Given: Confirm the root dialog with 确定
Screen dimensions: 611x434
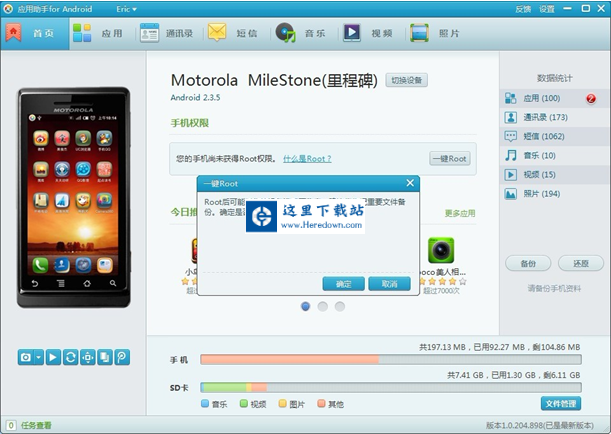Looking at the screenshot, I should [344, 284].
